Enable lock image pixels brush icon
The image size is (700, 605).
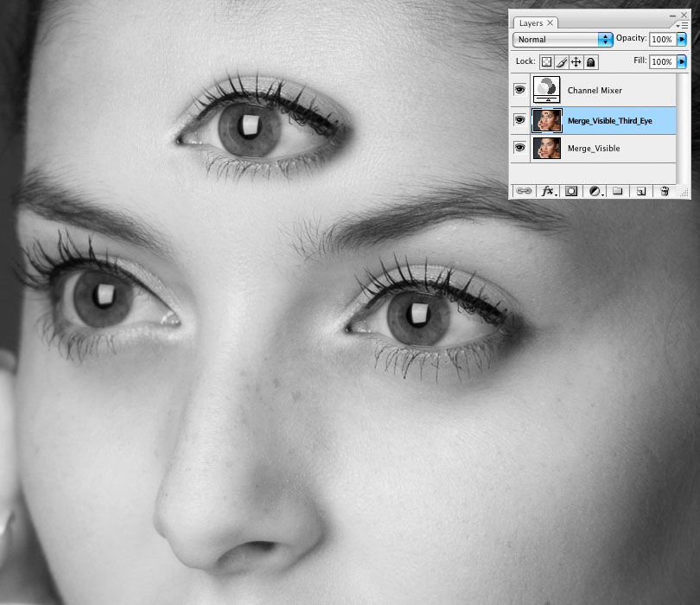point(562,62)
